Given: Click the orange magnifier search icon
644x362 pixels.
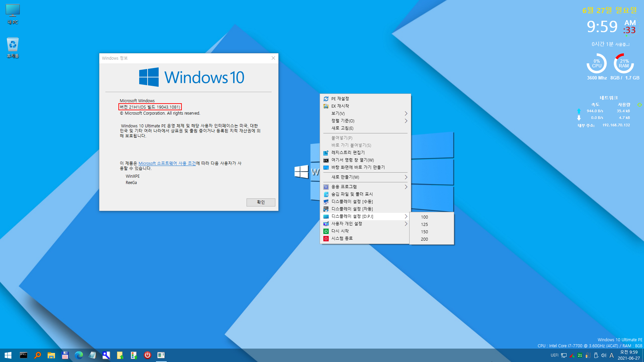Looking at the screenshot, I should coord(38,355).
